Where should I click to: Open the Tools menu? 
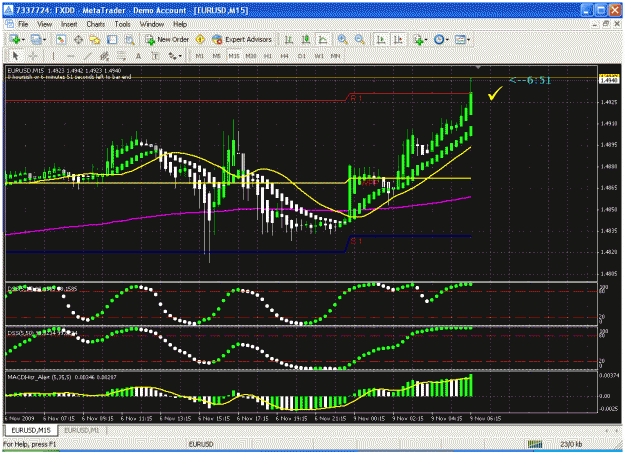tap(122, 24)
